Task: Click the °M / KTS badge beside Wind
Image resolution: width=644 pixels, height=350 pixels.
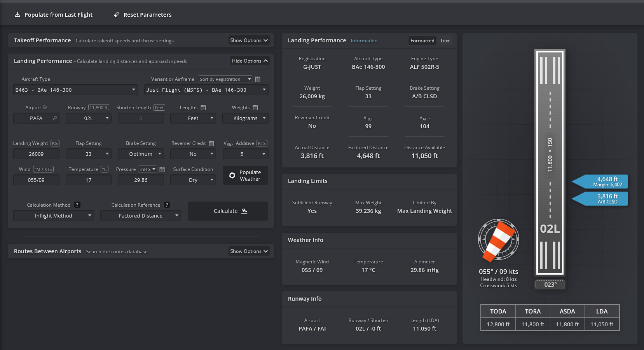Action: [x=44, y=169]
